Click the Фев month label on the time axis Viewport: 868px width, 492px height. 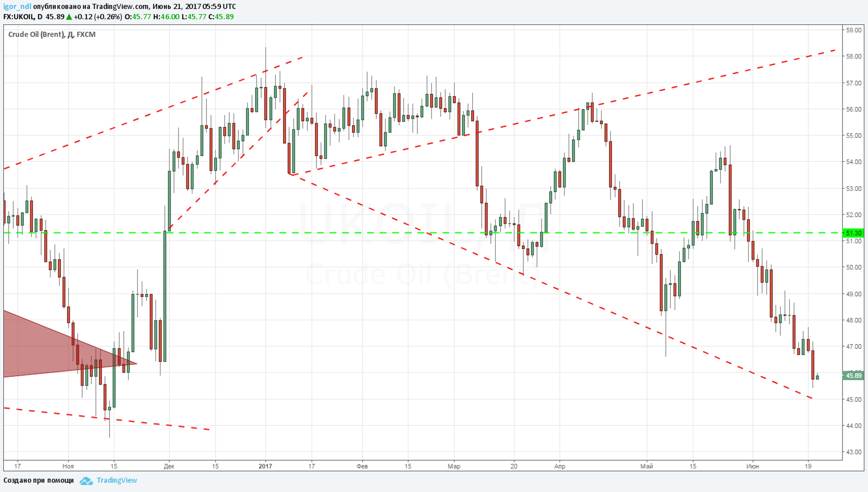coord(362,466)
